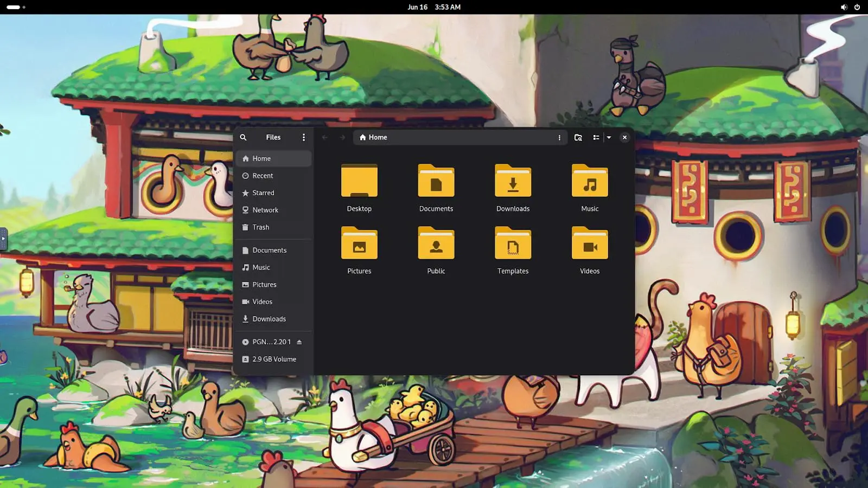This screenshot has height=488, width=868.
Task: Go back with the left arrow
Action: [325, 138]
